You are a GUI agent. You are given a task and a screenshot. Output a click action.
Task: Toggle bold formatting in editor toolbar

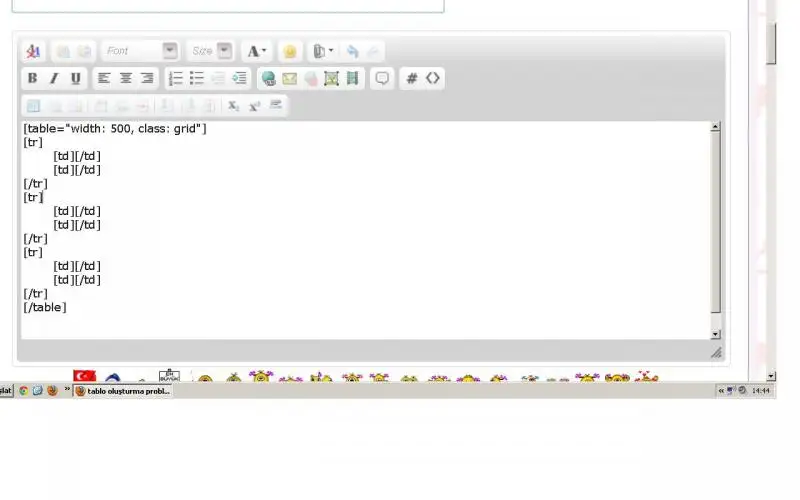[x=32, y=78]
